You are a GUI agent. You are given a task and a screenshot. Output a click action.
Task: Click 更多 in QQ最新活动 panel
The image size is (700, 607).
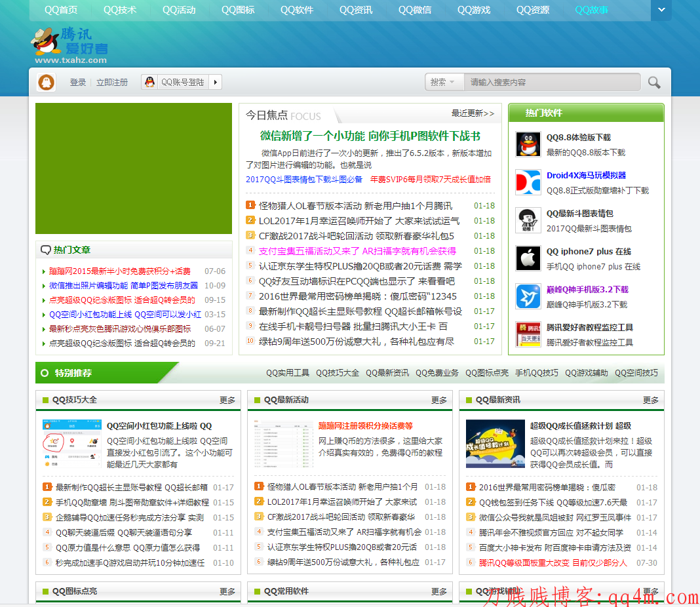point(439,401)
